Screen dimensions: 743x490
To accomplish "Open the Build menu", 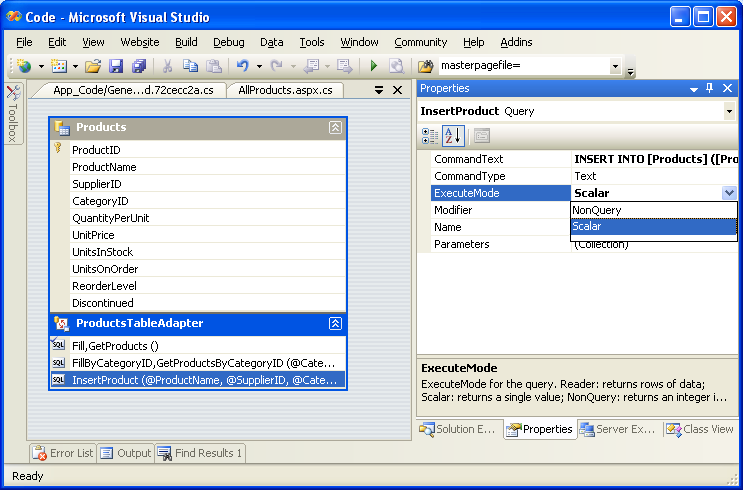I will pos(186,42).
